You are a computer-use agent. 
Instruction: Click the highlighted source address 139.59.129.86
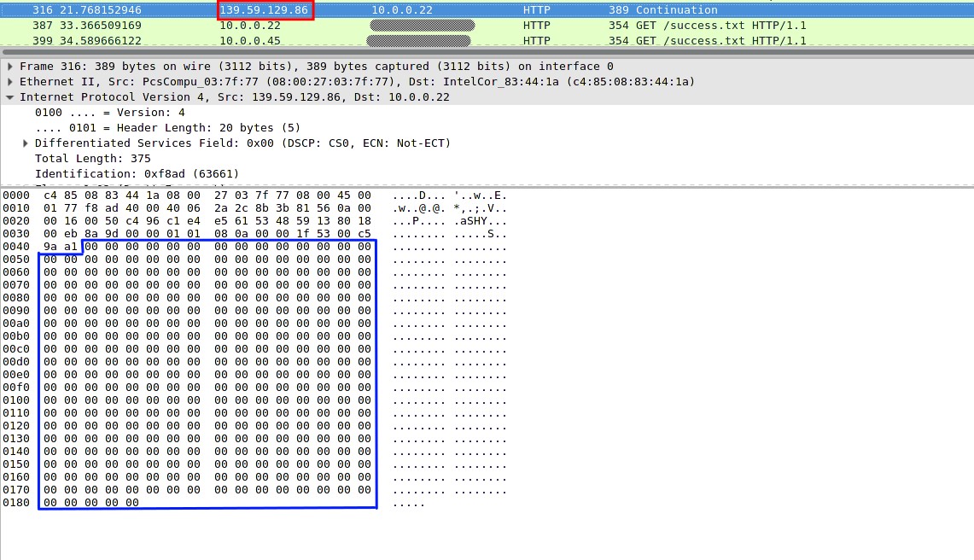pos(265,9)
